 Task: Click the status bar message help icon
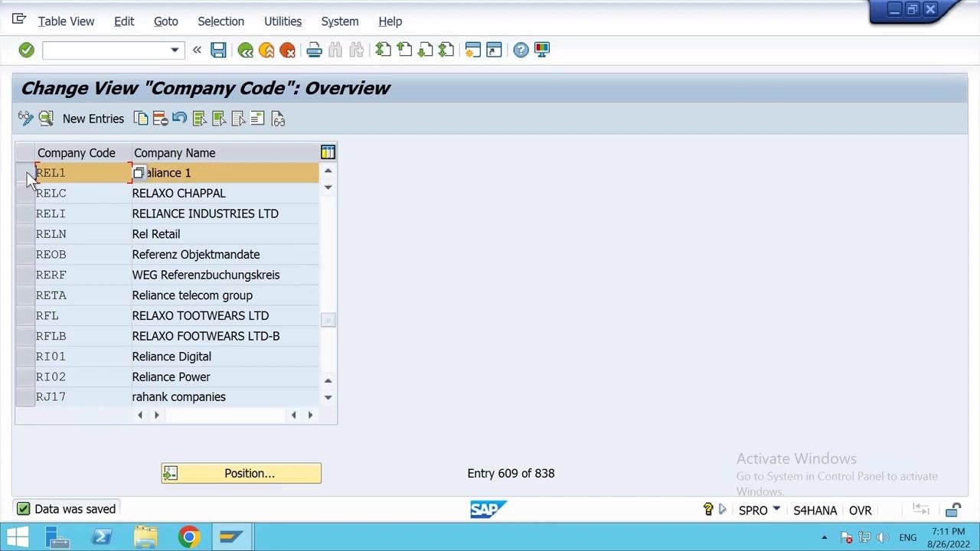(x=708, y=510)
